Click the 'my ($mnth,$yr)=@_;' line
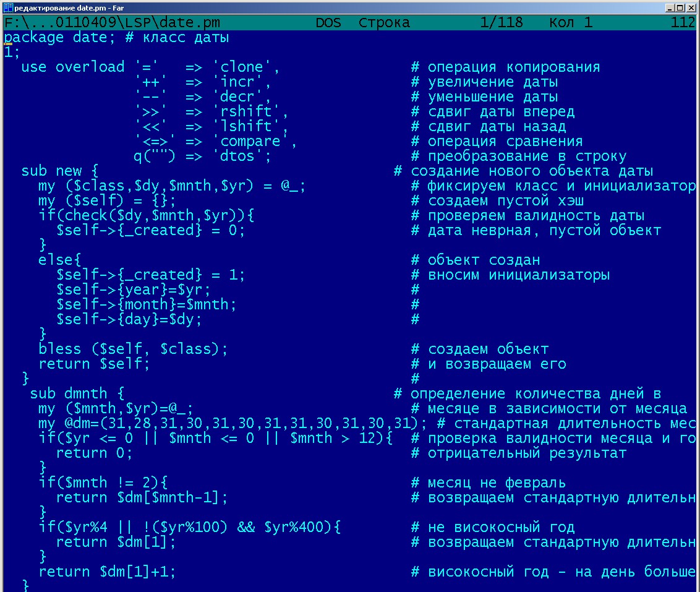The height and width of the screenshot is (592, 700). pyautogui.click(x=116, y=408)
